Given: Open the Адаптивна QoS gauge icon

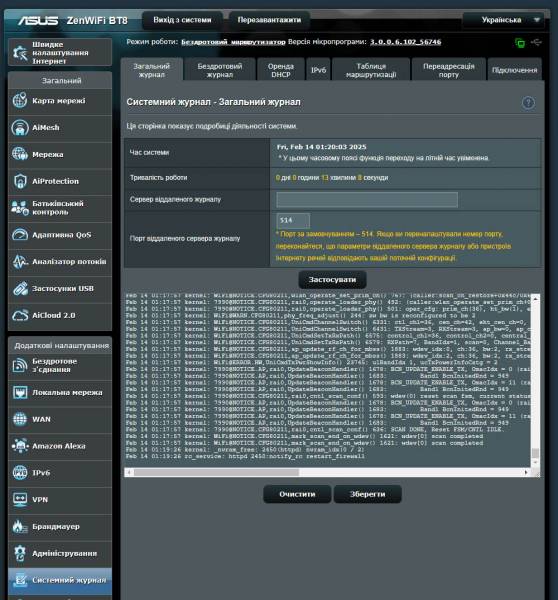Looking at the screenshot, I should (20, 235).
